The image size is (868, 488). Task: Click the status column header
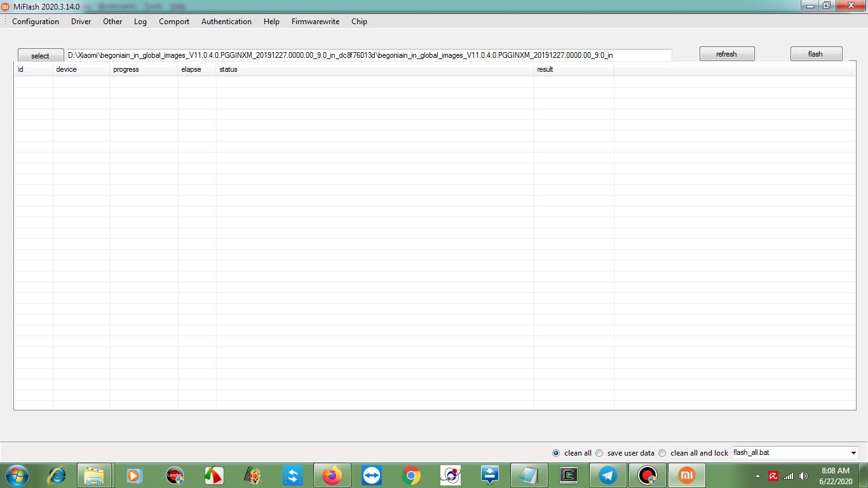click(375, 69)
